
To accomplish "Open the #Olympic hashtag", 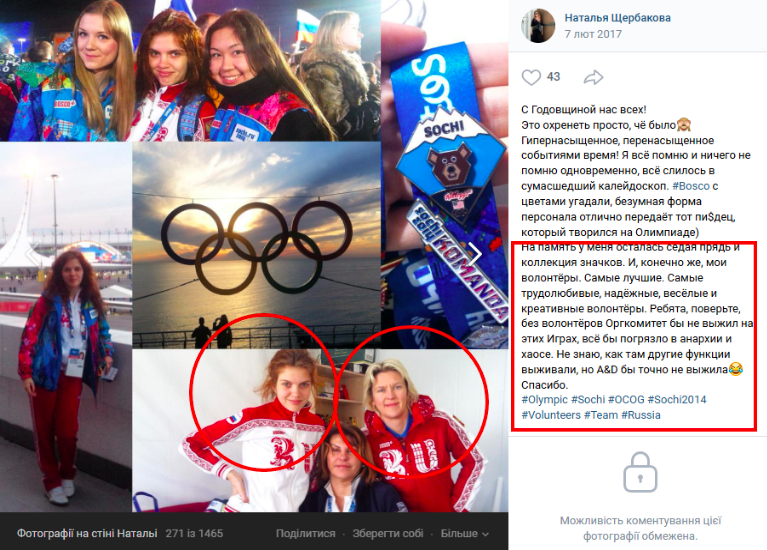I will point(544,400).
